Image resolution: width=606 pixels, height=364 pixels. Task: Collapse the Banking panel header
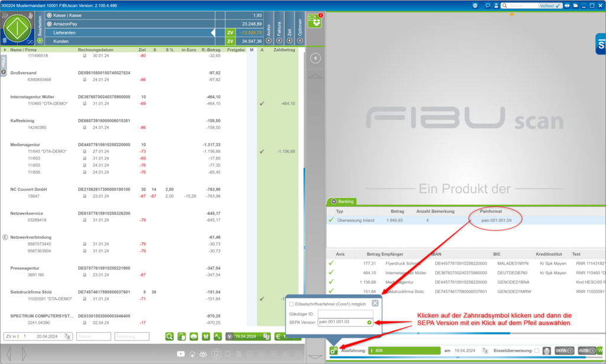334,201
